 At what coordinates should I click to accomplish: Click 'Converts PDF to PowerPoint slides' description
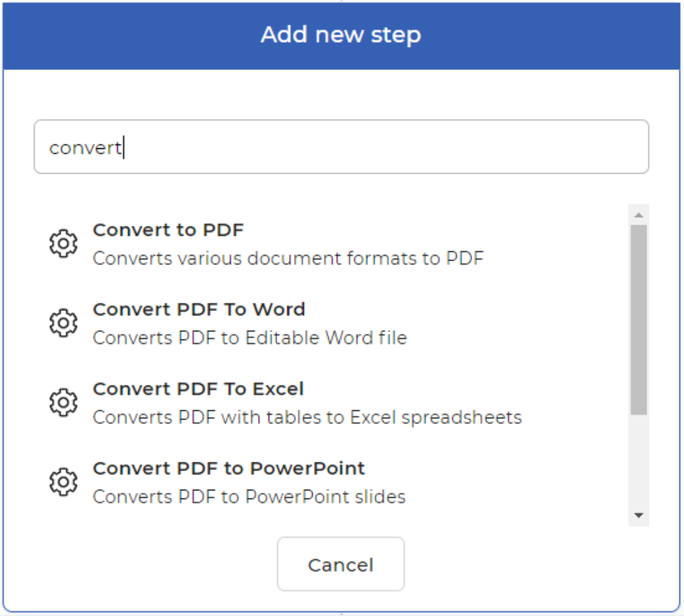coord(249,497)
